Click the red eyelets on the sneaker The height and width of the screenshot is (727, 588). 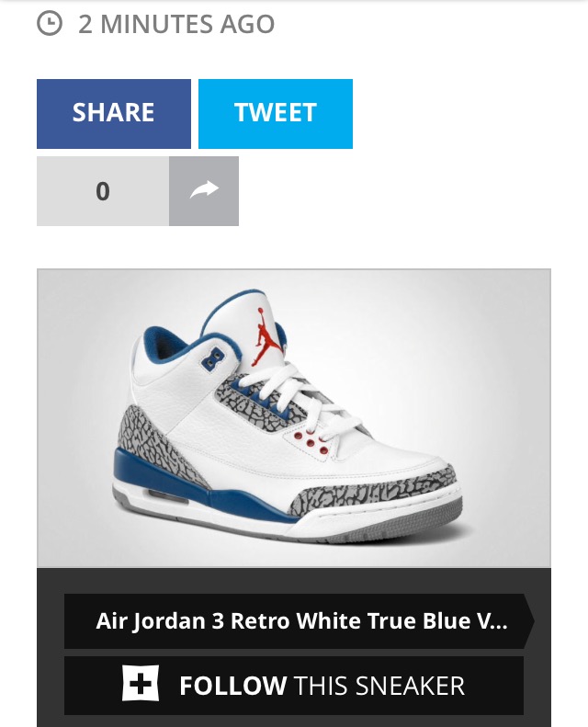[311, 441]
